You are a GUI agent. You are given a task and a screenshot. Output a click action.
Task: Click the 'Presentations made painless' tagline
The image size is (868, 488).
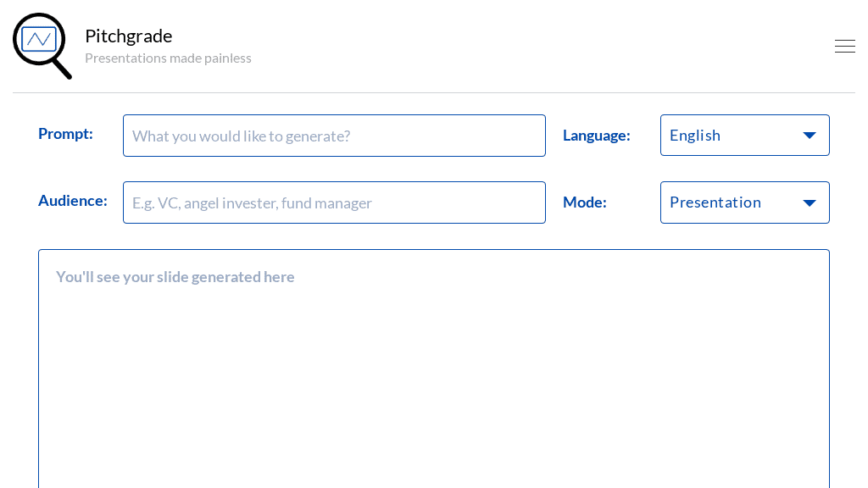(168, 58)
